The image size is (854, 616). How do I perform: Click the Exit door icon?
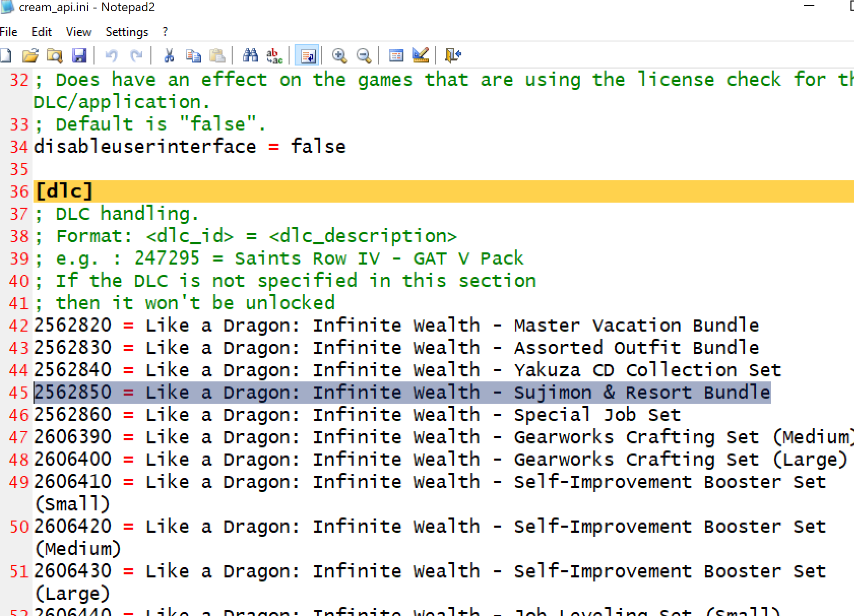pyautogui.click(x=453, y=55)
